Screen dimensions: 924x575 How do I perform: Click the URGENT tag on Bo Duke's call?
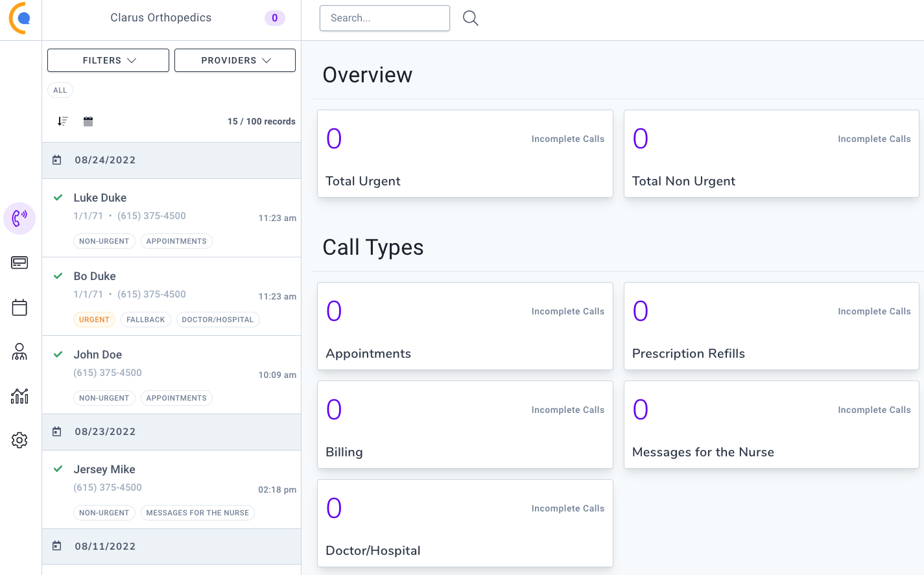tap(94, 319)
